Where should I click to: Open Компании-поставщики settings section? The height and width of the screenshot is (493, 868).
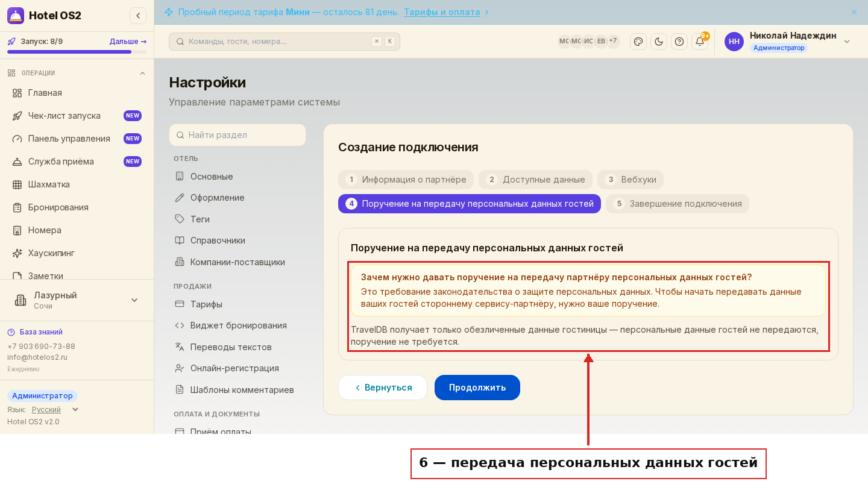237,262
